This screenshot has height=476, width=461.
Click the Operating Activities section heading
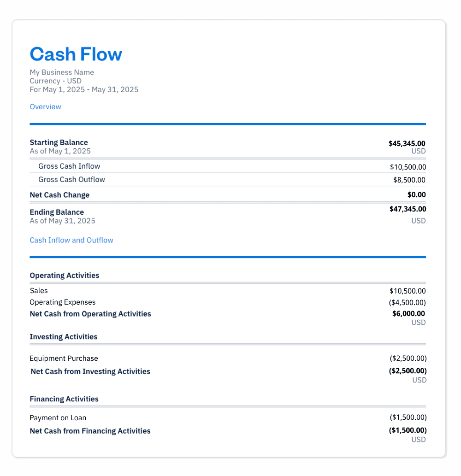[x=64, y=276]
